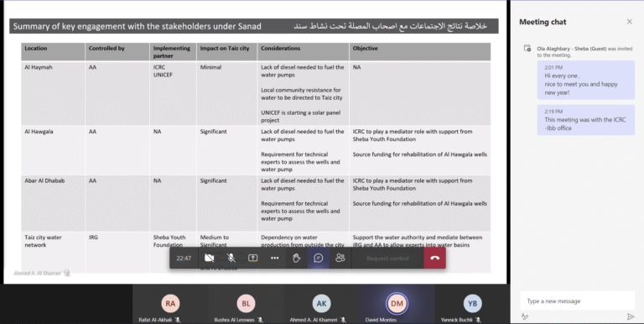644x324 pixels.
Task: Select Rafat Al-Akhali participant tile
Action: click(x=170, y=304)
